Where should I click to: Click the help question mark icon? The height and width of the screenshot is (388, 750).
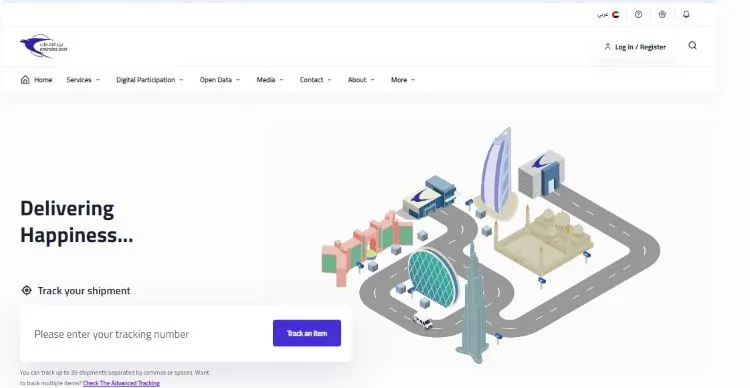coord(638,14)
